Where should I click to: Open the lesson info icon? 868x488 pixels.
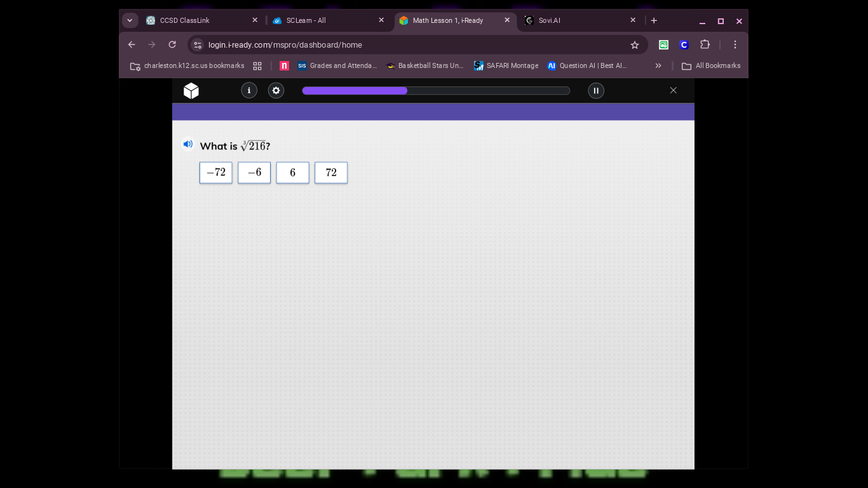[249, 91]
